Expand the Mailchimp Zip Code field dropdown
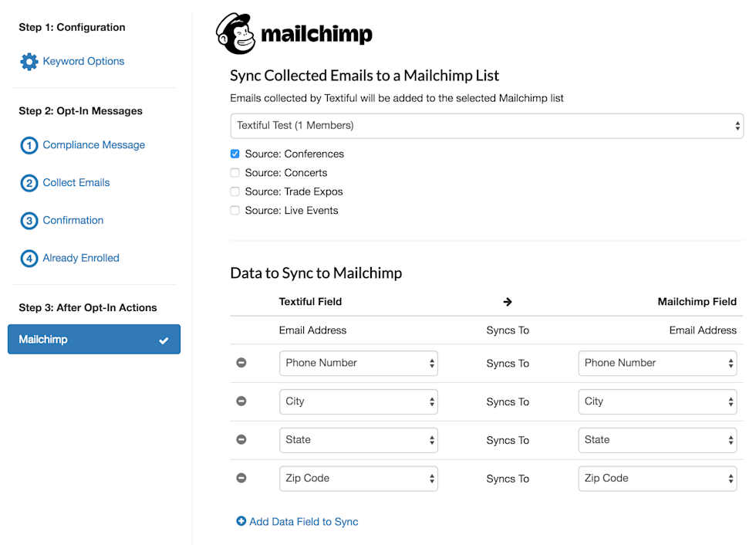Screen dimensions: 756x545 pyautogui.click(x=657, y=479)
